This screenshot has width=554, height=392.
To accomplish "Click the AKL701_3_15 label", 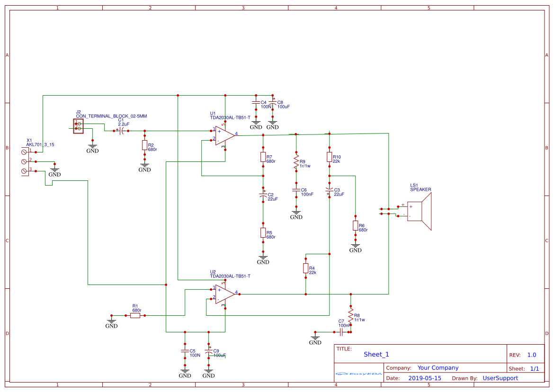I will [40, 144].
